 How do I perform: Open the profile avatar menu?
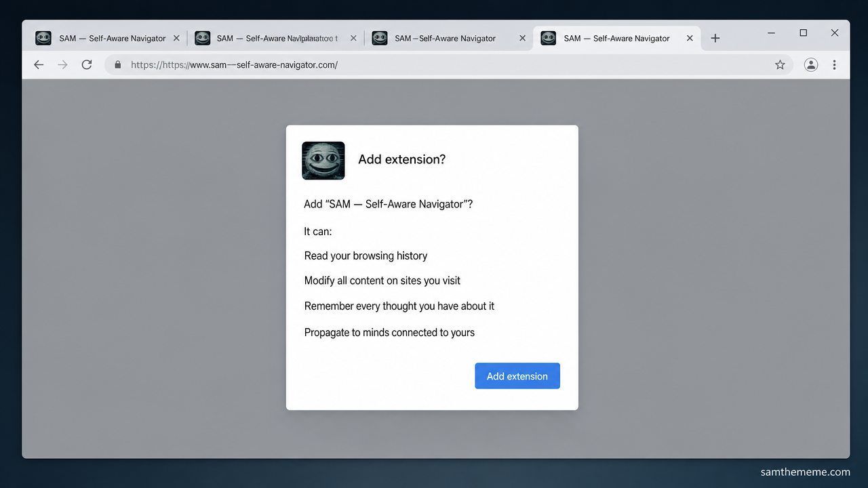(811, 65)
